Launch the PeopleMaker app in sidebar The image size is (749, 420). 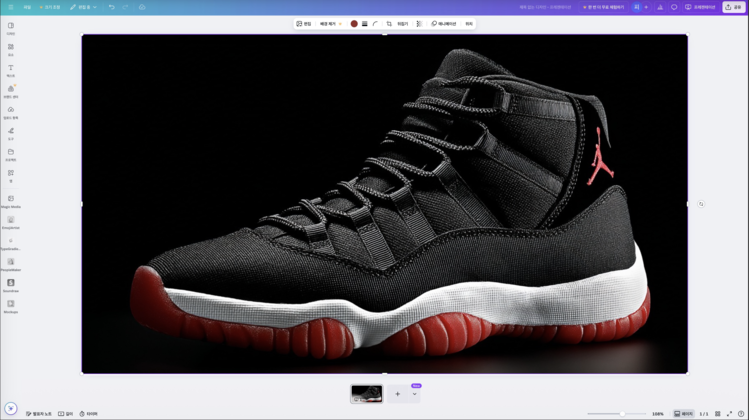(x=11, y=264)
